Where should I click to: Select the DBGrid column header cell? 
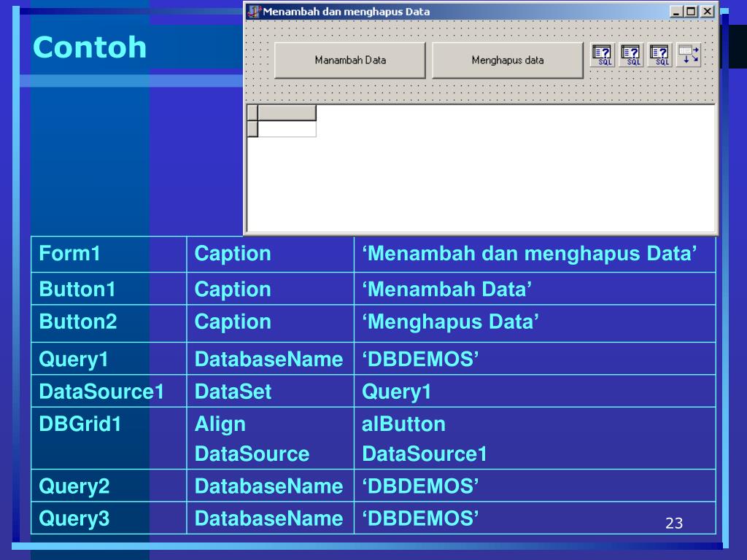(x=287, y=113)
